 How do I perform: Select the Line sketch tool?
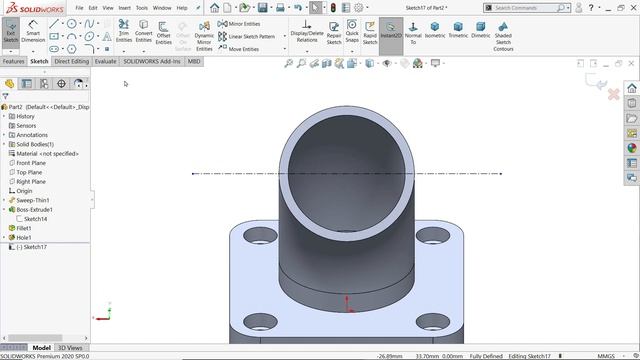pyautogui.click(x=53, y=24)
